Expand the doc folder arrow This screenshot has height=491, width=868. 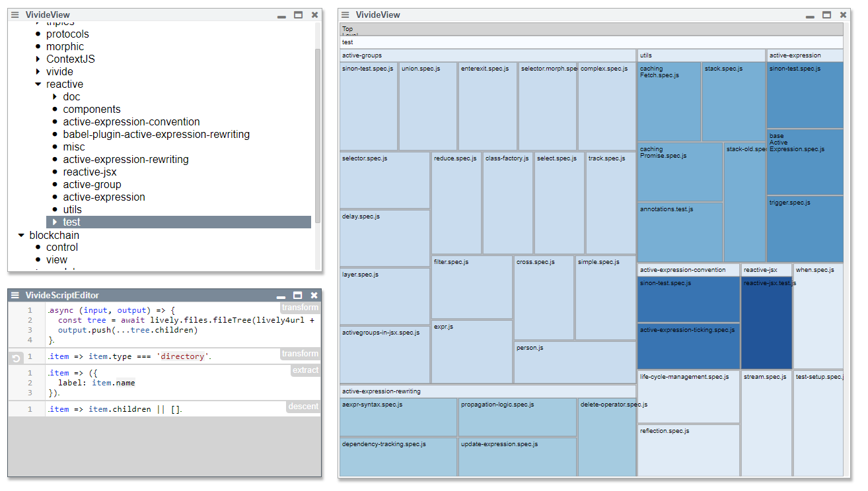55,97
